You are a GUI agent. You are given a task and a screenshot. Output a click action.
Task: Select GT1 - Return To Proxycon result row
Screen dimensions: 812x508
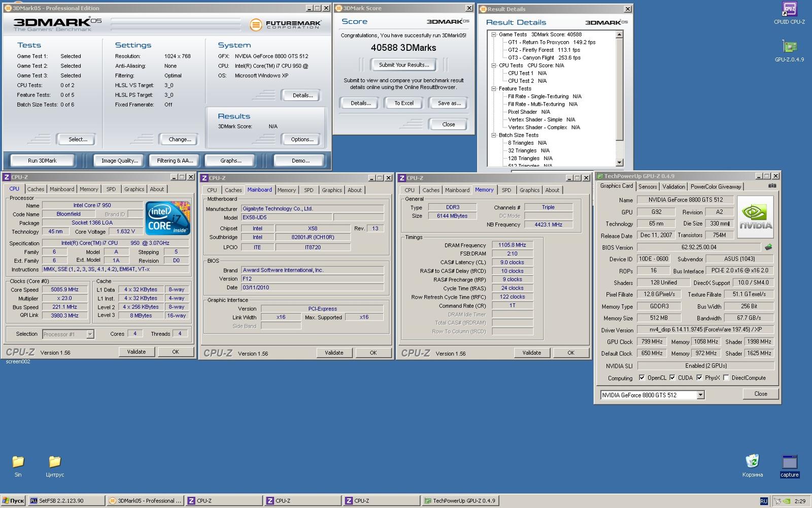[552, 42]
